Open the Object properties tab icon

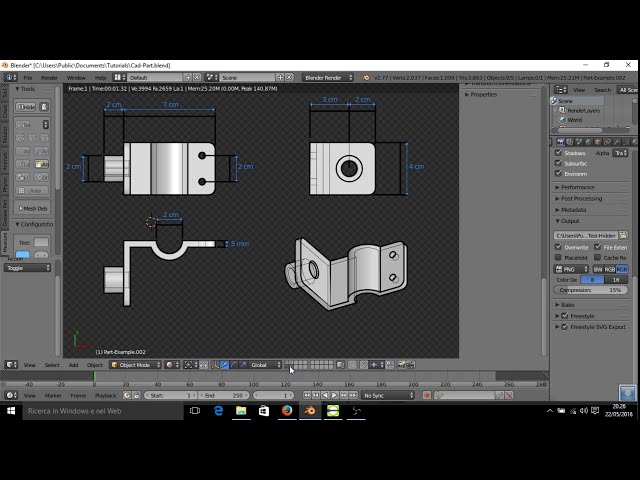(598, 142)
